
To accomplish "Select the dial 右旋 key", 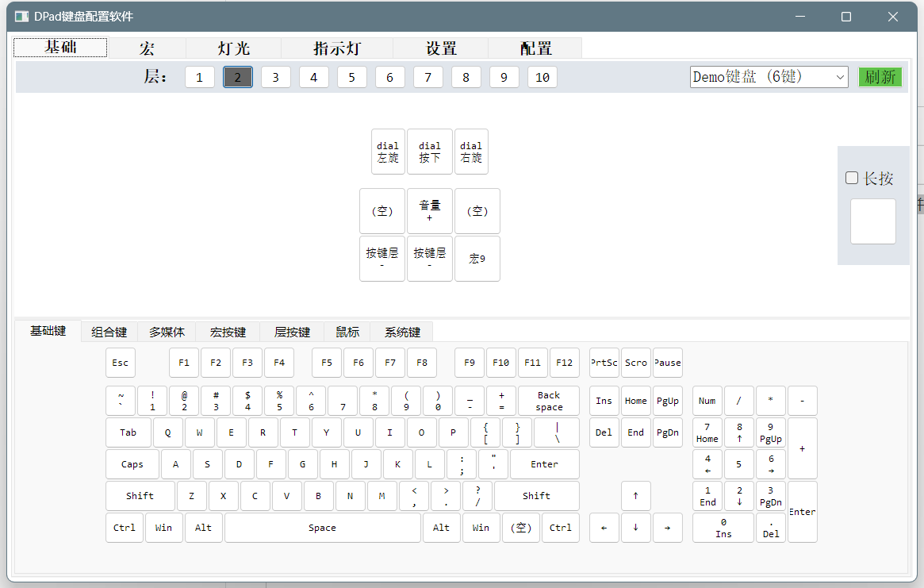I will point(471,152).
